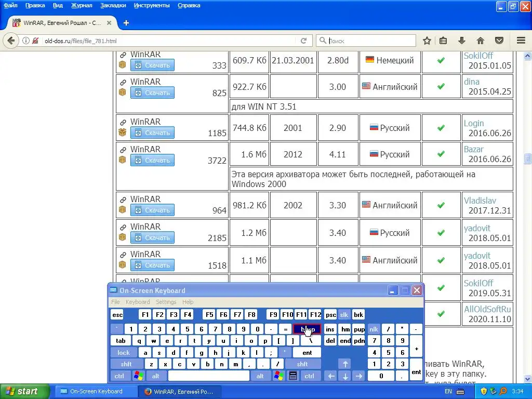Screen dimensions: 532x399
Task: Toggle the right ctrl key
Action: tap(309, 376)
